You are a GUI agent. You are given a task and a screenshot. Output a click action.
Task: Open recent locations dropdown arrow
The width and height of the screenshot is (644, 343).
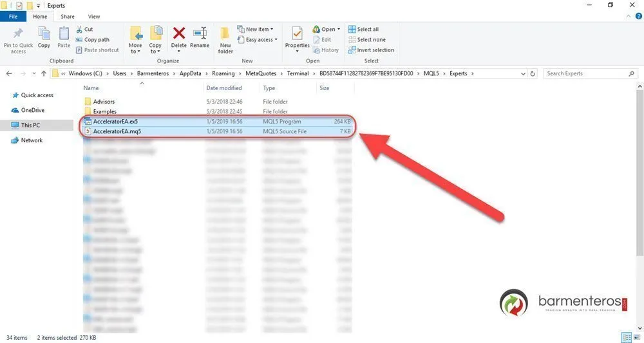coord(33,74)
